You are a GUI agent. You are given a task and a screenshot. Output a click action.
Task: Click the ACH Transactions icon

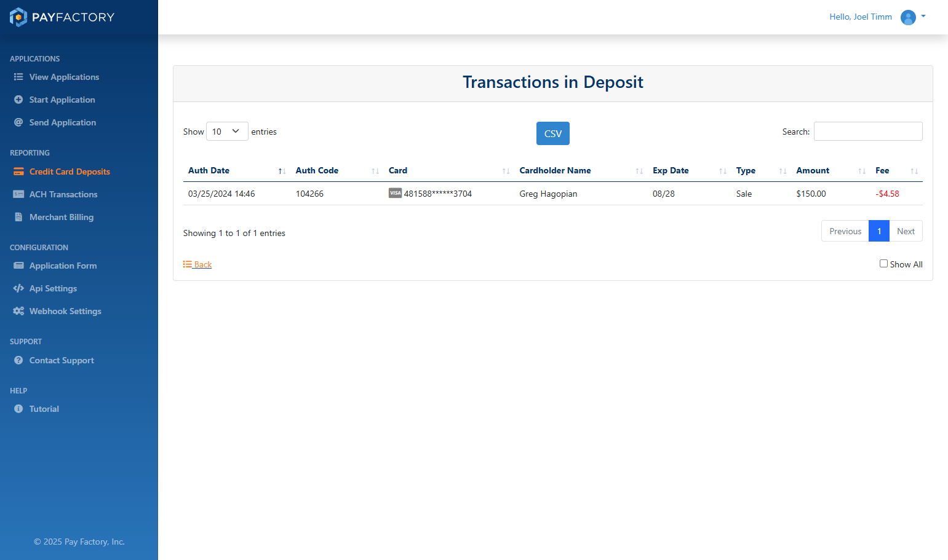click(18, 194)
